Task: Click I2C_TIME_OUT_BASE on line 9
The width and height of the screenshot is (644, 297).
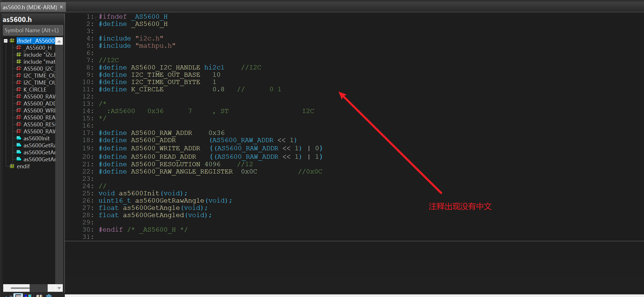Action: click(x=166, y=75)
